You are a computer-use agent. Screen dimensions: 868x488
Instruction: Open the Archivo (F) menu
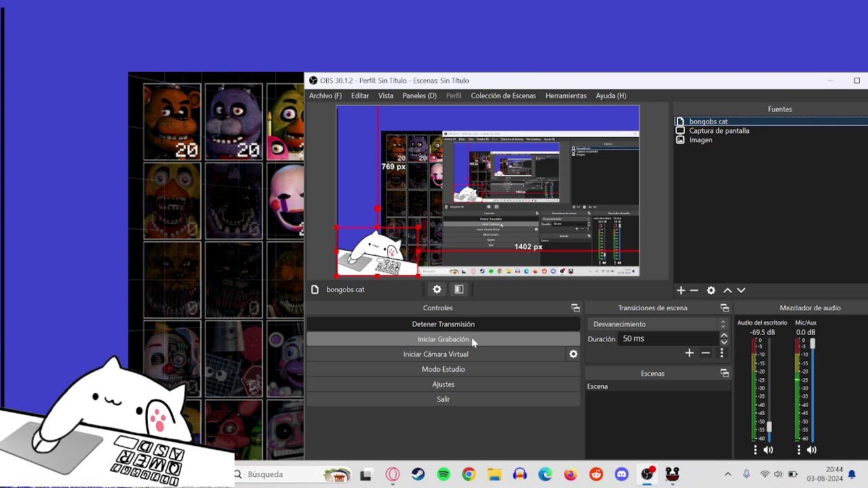(x=325, y=96)
